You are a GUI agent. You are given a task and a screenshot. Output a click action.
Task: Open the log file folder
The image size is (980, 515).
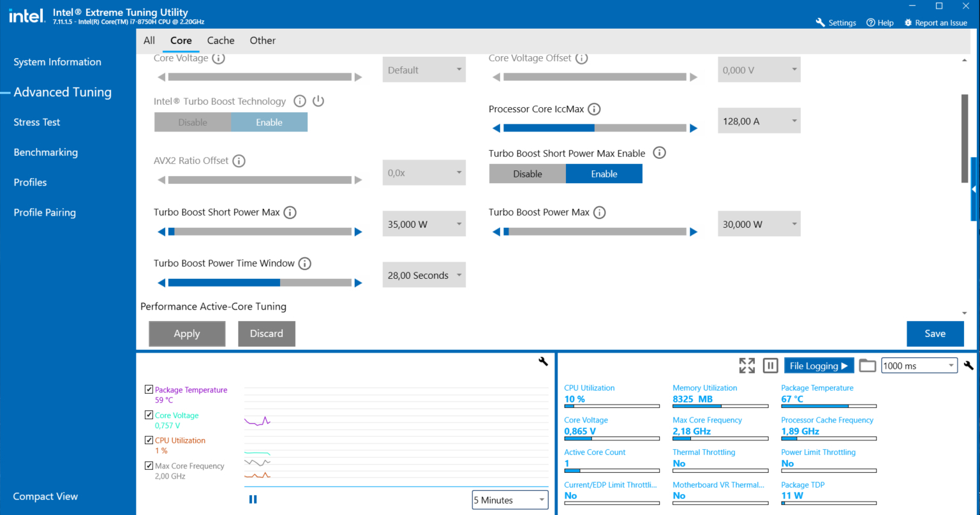(x=867, y=366)
